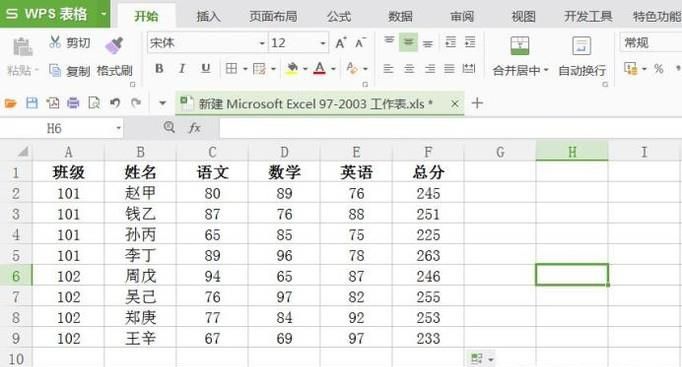The height and width of the screenshot is (367, 682).
Task: Click the undo arrow
Action: click(x=115, y=103)
